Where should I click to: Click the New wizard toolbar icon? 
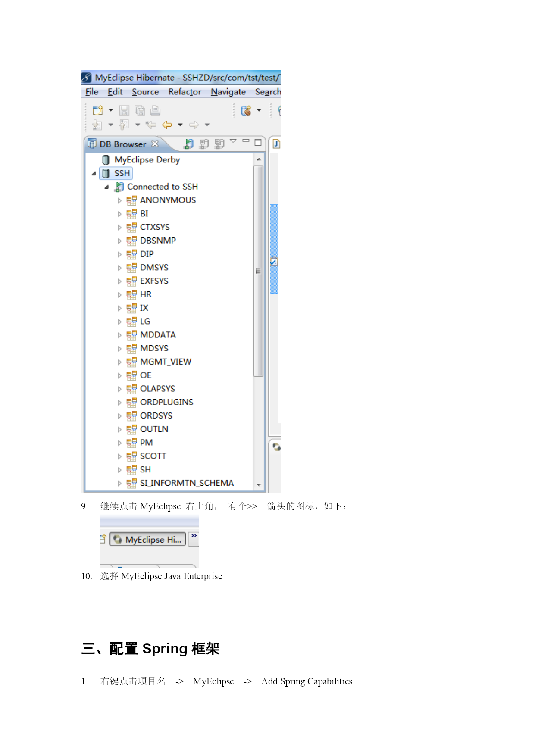pos(98,110)
